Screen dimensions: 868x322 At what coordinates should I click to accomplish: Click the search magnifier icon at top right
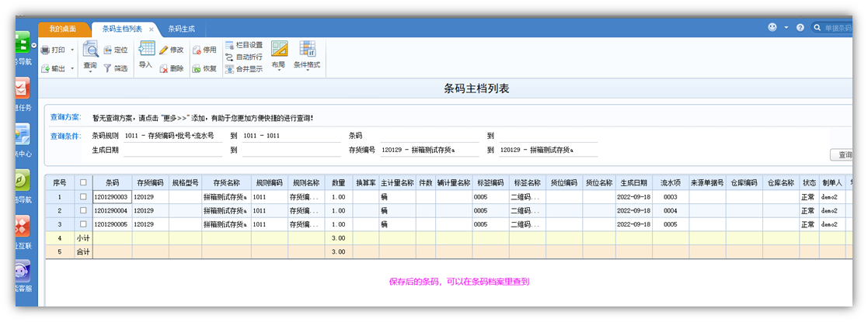pyautogui.click(x=817, y=28)
